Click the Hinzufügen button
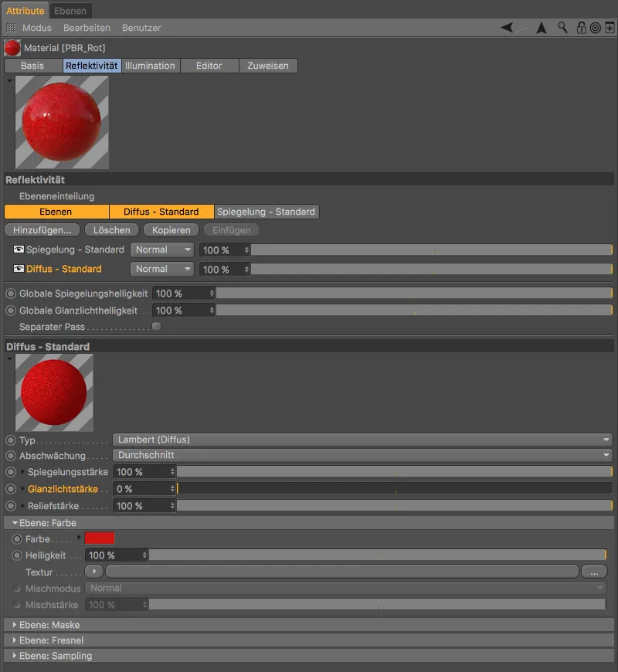Image resolution: width=618 pixels, height=672 pixels. point(42,229)
